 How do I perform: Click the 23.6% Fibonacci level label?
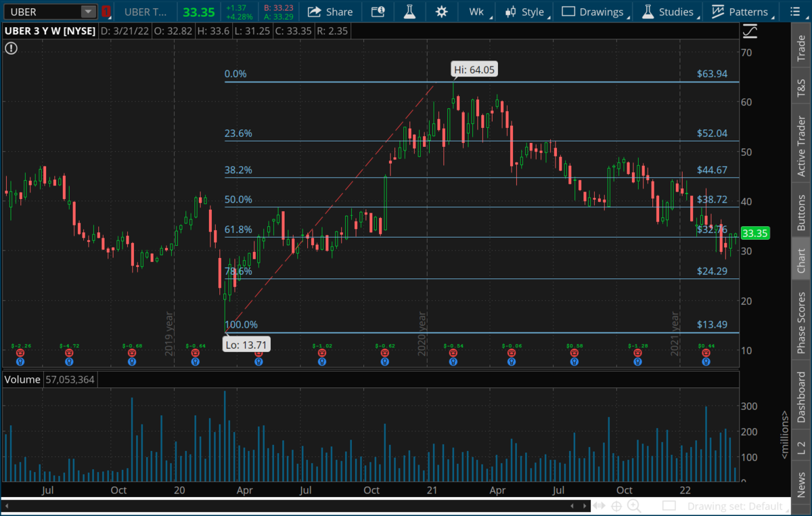coord(238,133)
